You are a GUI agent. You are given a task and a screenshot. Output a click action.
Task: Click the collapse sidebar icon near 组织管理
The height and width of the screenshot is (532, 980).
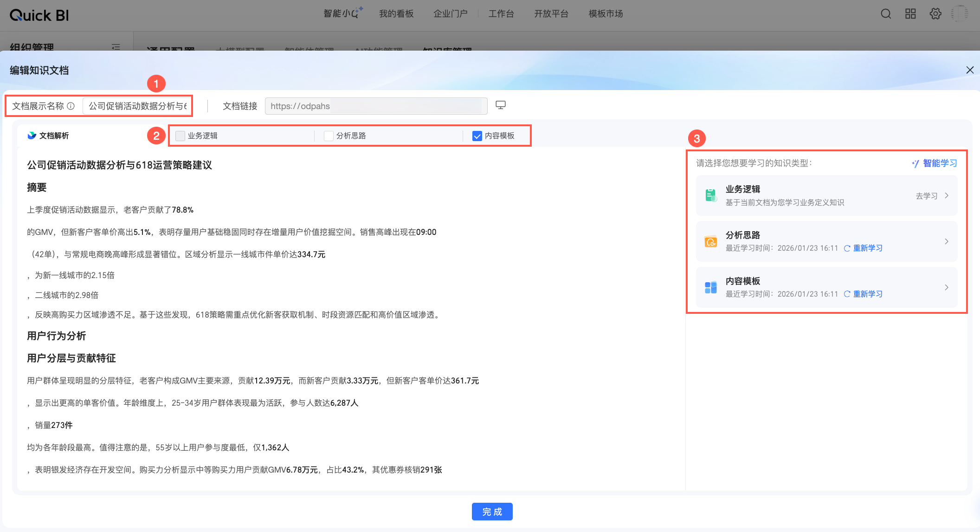click(x=116, y=47)
